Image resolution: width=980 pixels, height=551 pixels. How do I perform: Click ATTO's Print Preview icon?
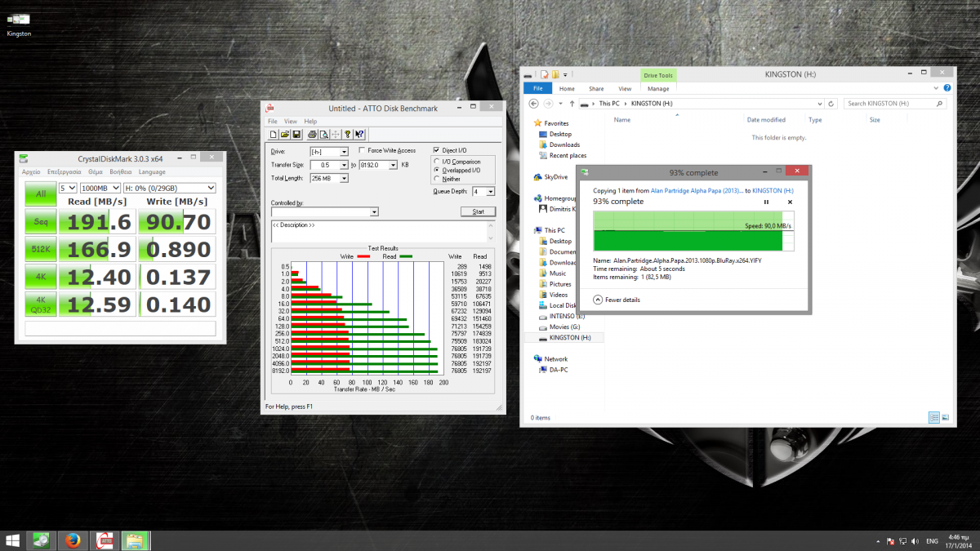click(x=323, y=134)
